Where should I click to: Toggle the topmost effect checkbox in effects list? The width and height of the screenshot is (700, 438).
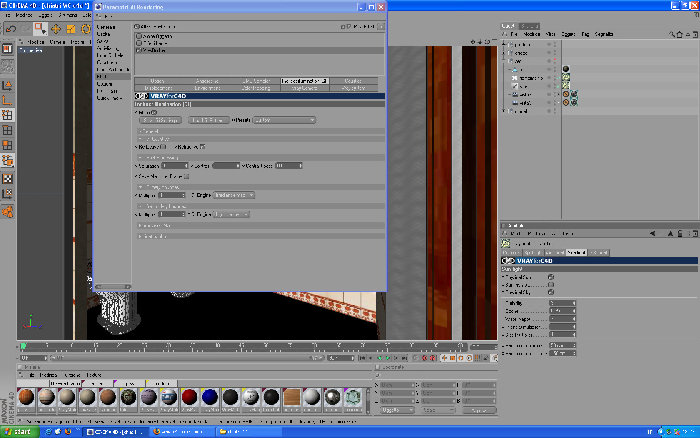tap(139, 36)
